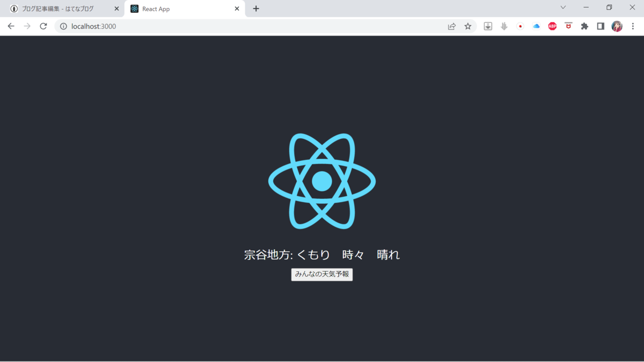Viewport: 644px width, 362px height.
Task: Open the Chrome profile avatar
Action: 617,26
